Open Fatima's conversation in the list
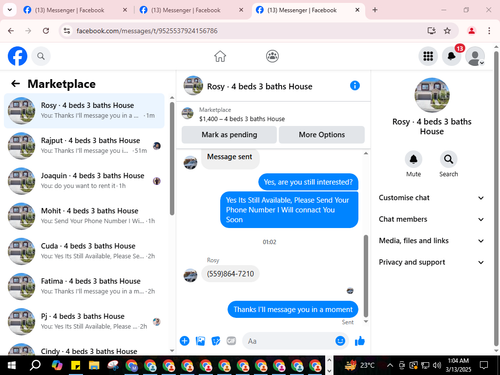The height and width of the screenshot is (375, 500). (x=84, y=286)
